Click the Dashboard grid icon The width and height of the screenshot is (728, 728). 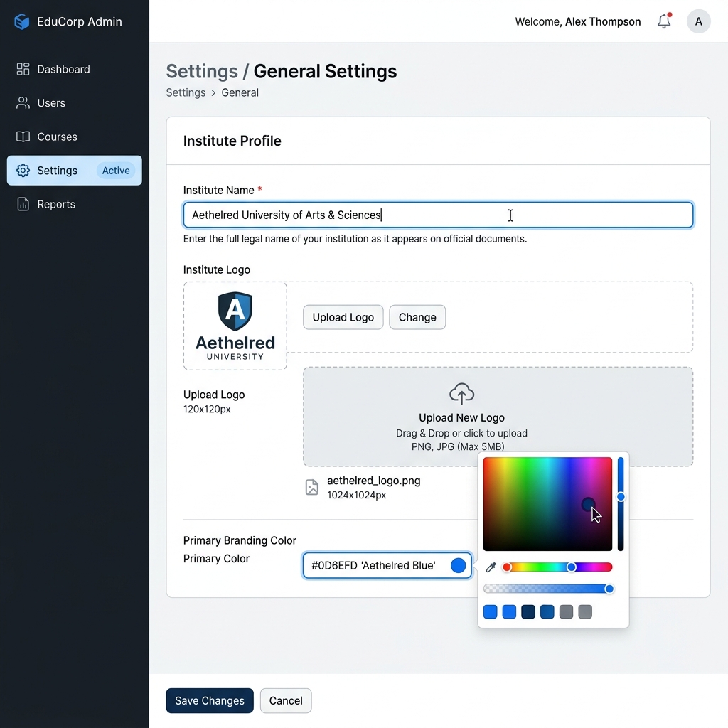click(x=23, y=69)
